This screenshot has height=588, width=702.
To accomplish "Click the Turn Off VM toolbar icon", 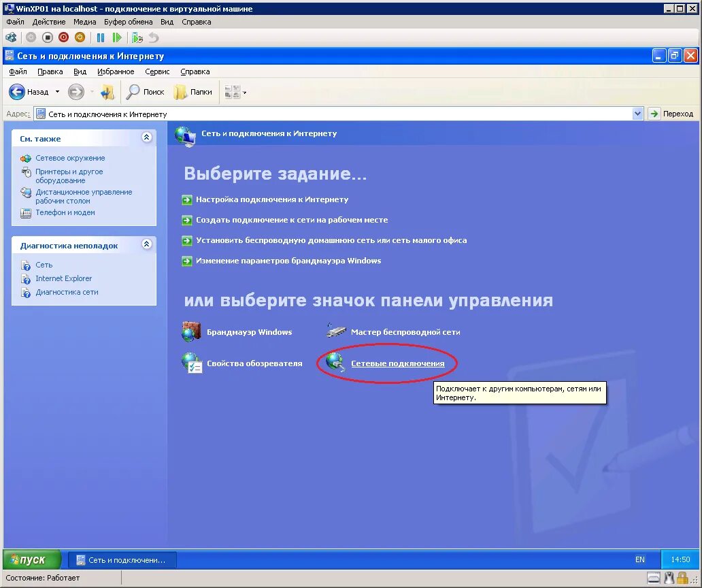I will 48,37.
